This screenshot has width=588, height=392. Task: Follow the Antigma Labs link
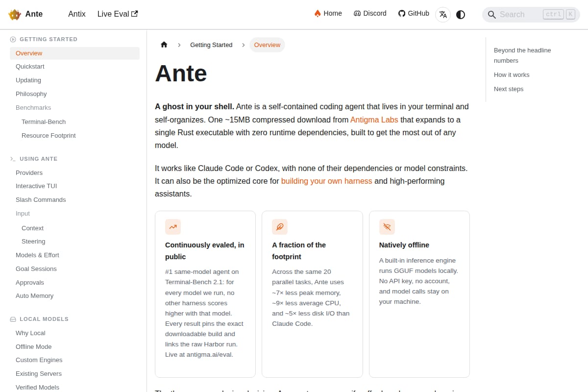tap(374, 120)
